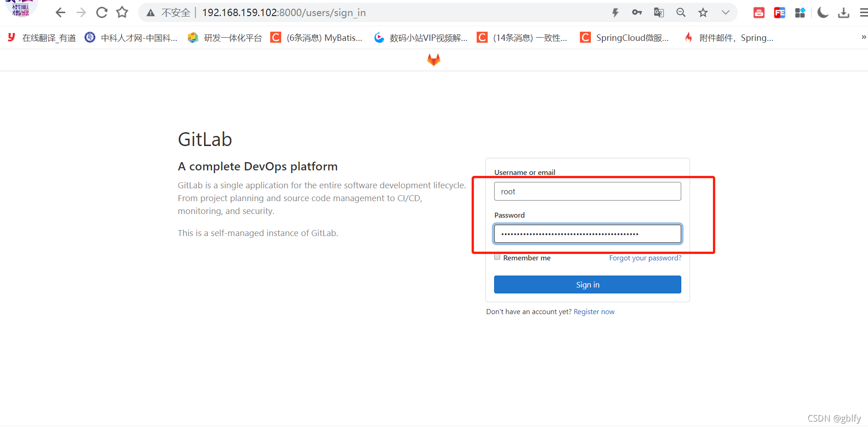
Task: Click the 不安全 security warning indicator
Action: pyautogui.click(x=176, y=12)
